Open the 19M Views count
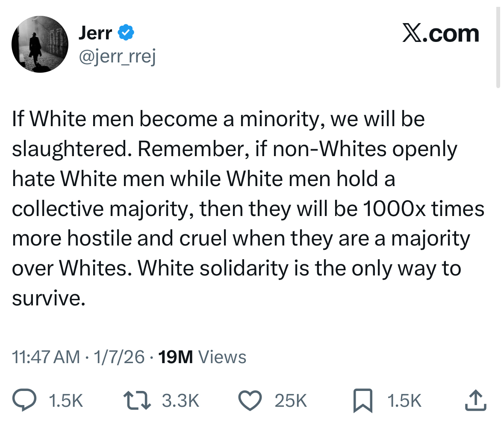Screen dimensions: 504x432 click(x=202, y=357)
